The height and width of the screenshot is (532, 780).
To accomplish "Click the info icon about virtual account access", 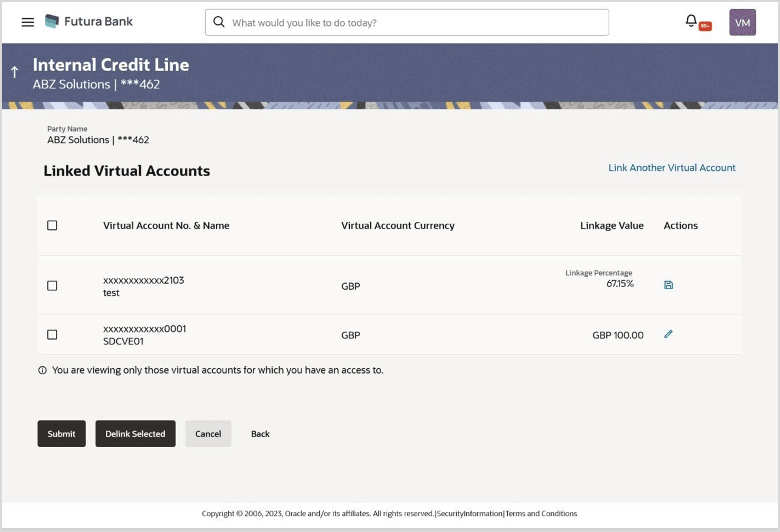I will coord(42,370).
